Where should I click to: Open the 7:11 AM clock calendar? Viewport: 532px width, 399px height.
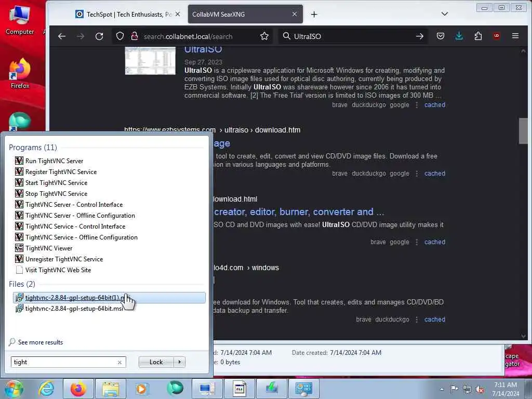point(506,389)
